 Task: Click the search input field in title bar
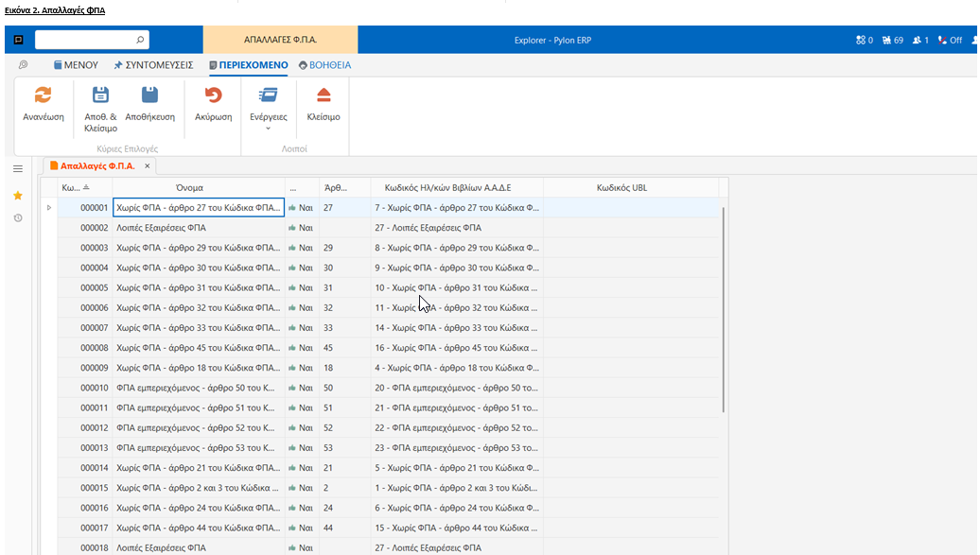85,40
